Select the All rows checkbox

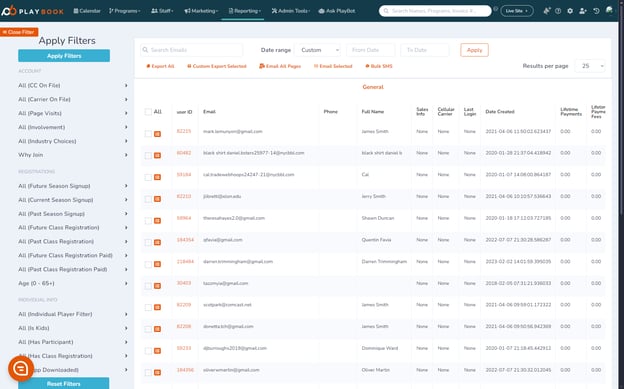148,112
